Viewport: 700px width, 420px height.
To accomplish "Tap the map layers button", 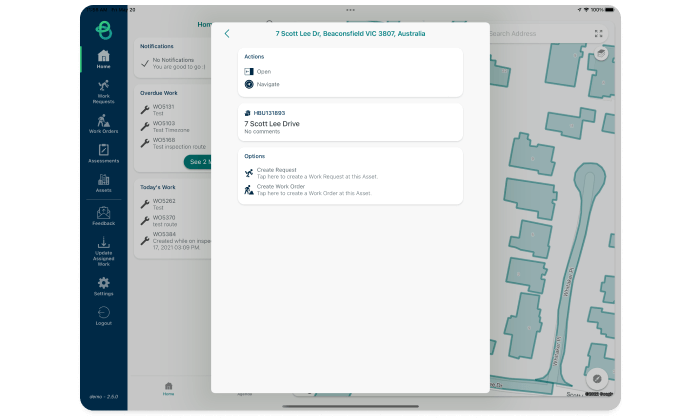I will coord(600,55).
